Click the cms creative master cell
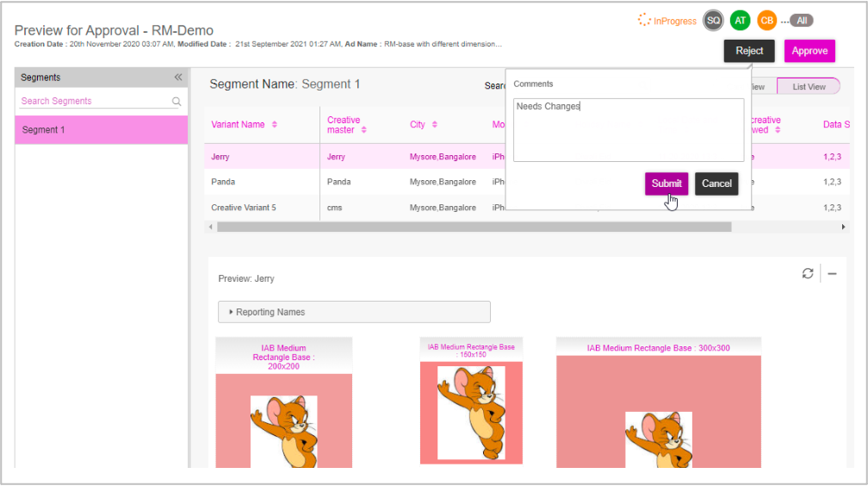Image resolution: width=868 pixels, height=486 pixels. pos(334,208)
